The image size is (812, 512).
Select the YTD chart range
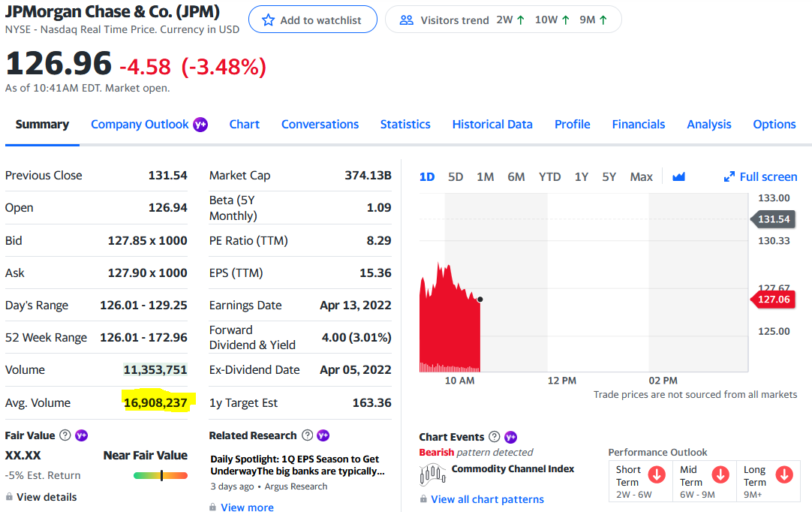(x=549, y=176)
